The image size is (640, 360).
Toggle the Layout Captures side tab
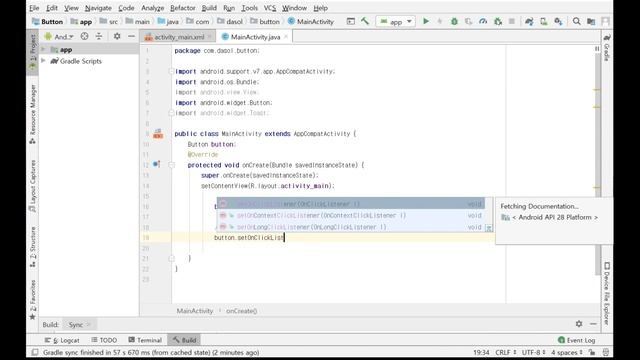33,186
